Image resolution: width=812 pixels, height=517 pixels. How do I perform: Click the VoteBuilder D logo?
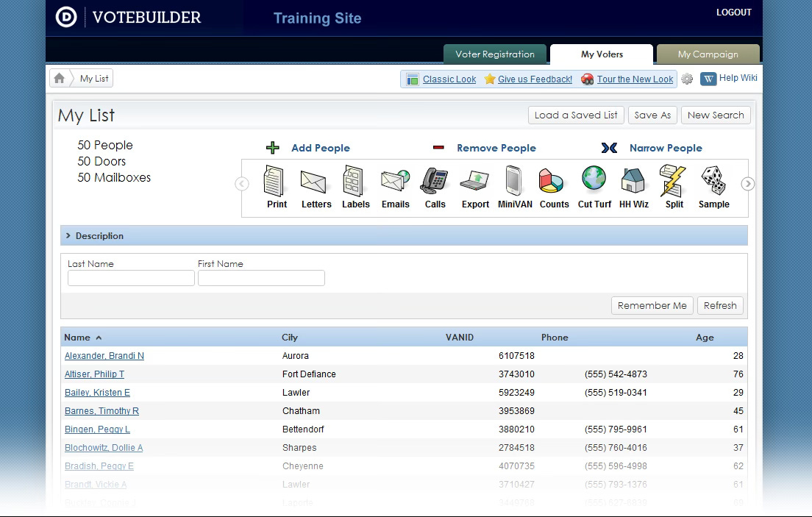[66, 17]
